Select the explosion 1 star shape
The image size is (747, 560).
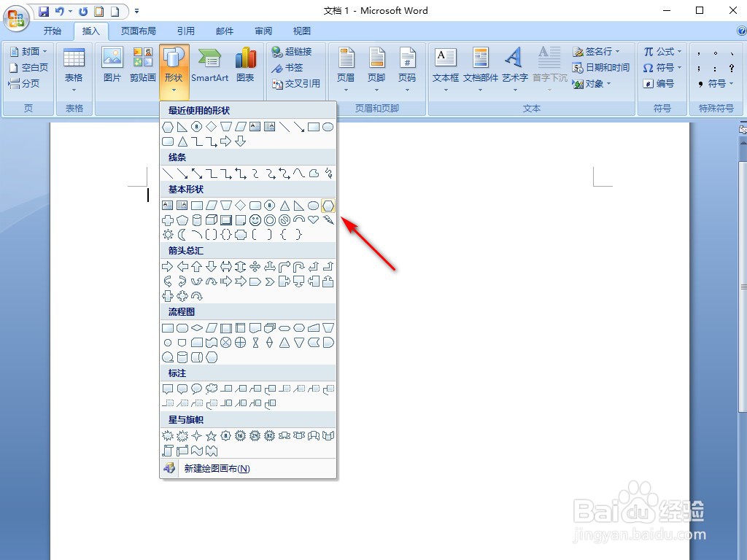pyautogui.click(x=168, y=436)
